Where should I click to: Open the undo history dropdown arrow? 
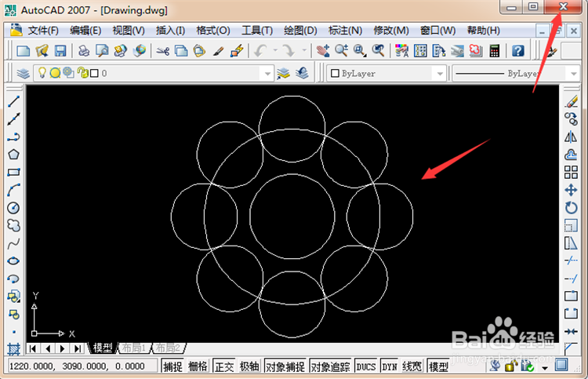click(275, 51)
